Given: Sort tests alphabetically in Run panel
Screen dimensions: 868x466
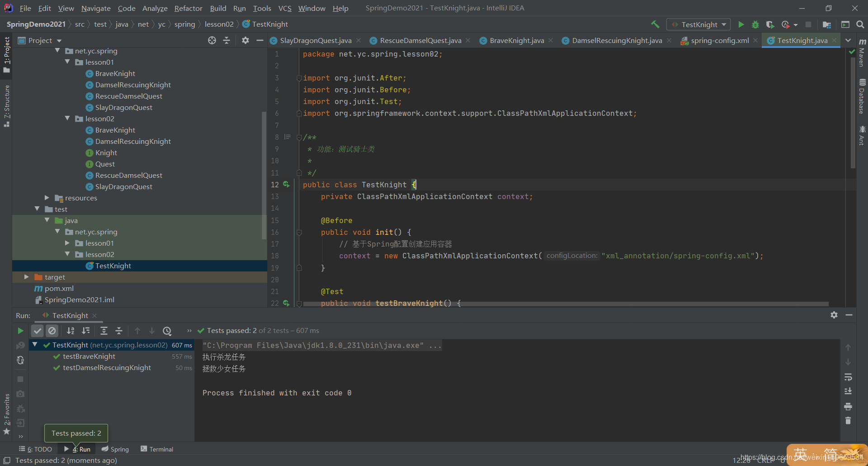Looking at the screenshot, I should [71, 331].
